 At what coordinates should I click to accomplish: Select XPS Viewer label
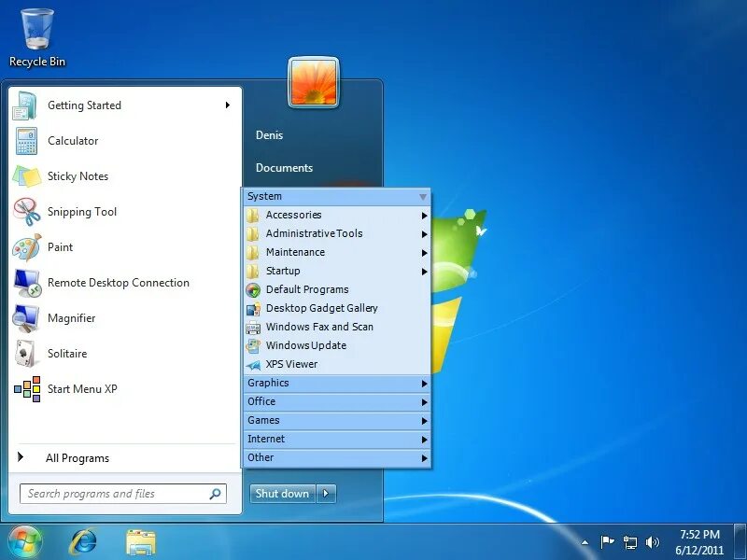tap(291, 365)
